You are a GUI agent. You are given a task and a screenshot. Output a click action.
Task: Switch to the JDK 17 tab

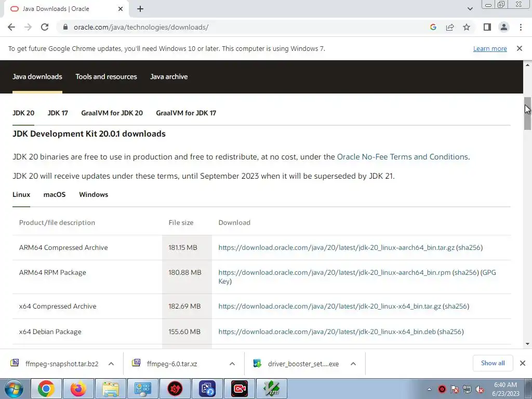click(58, 113)
